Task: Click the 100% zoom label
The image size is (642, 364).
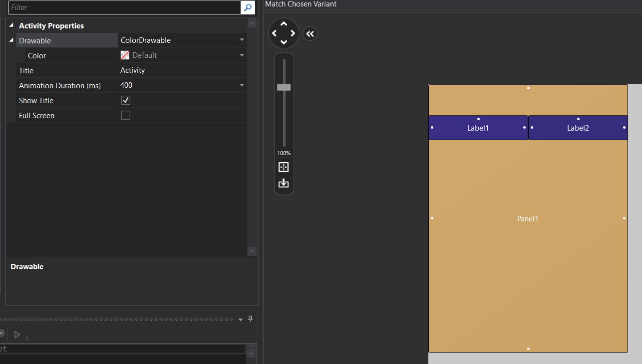Action: pyautogui.click(x=284, y=153)
